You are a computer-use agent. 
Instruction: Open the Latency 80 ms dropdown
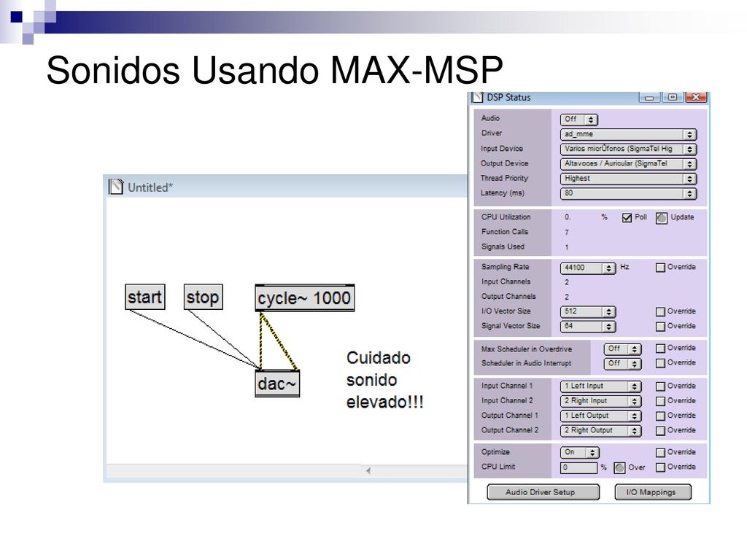tap(628, 193)
